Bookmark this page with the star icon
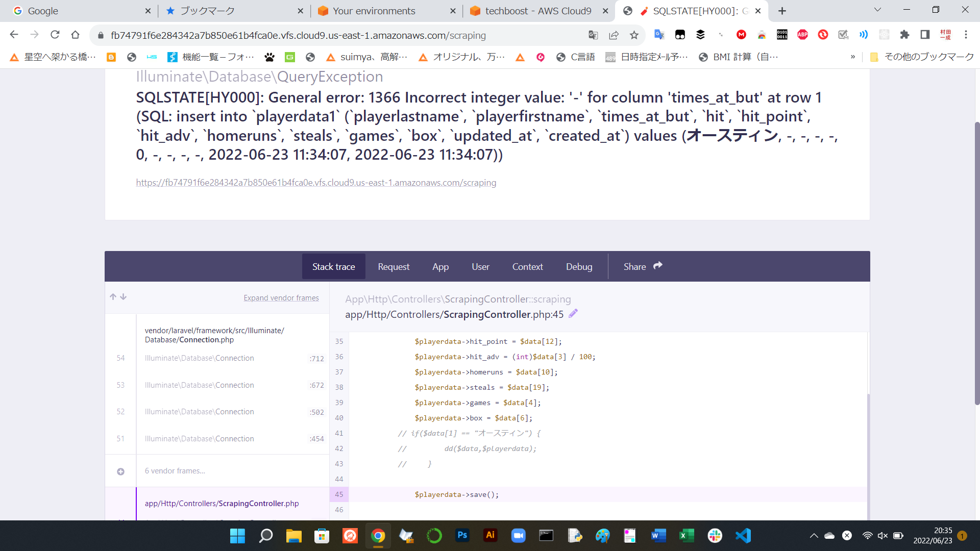Image resolution: width=980 pixels, height=551 pixels. click(x=634, y=35)
